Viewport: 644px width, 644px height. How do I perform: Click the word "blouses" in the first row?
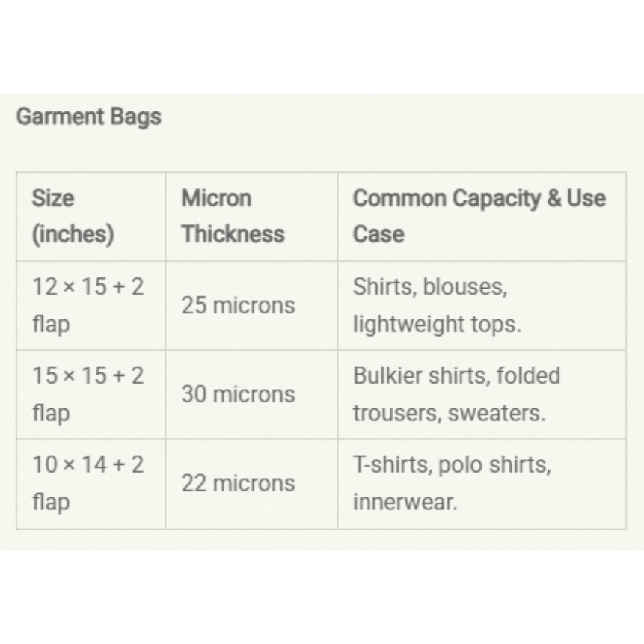click(464, 287)
